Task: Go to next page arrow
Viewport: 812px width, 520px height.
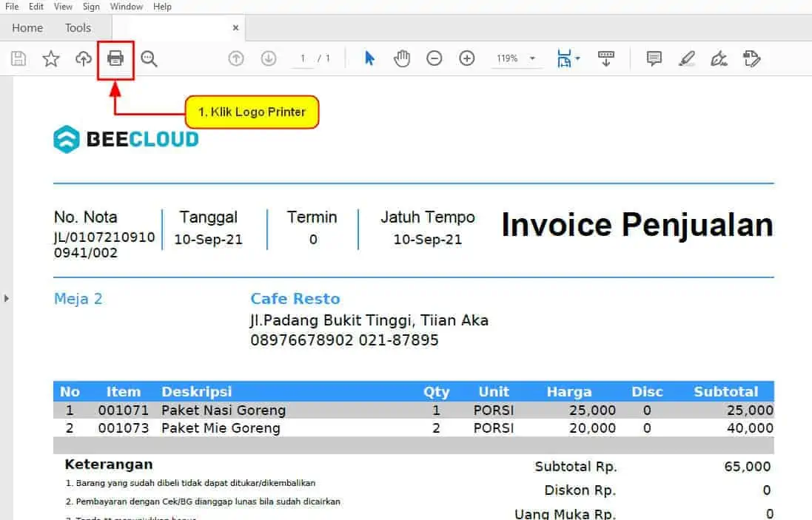Action: (268, 58)
